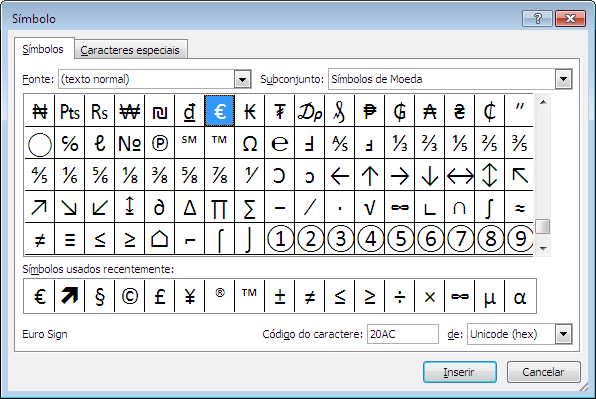596x399 pixels.
Task: Choose the yen sign in recent symbols
Action: click(190, 296)
